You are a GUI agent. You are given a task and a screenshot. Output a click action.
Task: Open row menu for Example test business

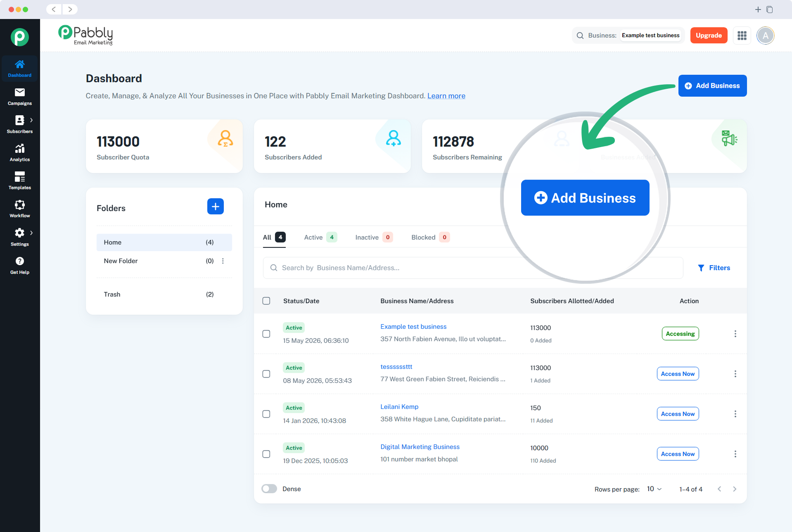coord(735,334)
